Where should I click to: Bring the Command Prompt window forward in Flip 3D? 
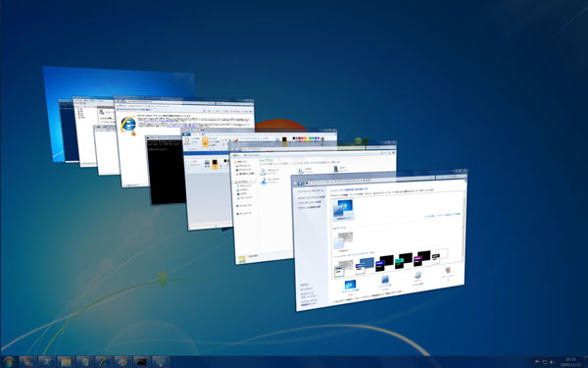click(x=167, y=170)
